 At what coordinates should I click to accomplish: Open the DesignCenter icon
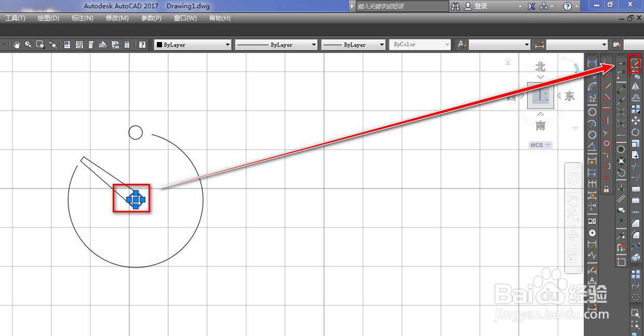pos(79,45)
